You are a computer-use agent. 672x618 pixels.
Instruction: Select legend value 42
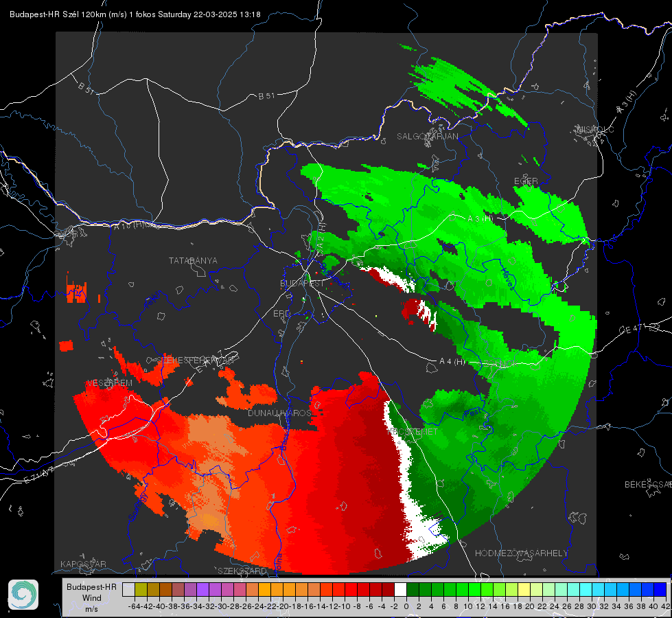(666, 607)
